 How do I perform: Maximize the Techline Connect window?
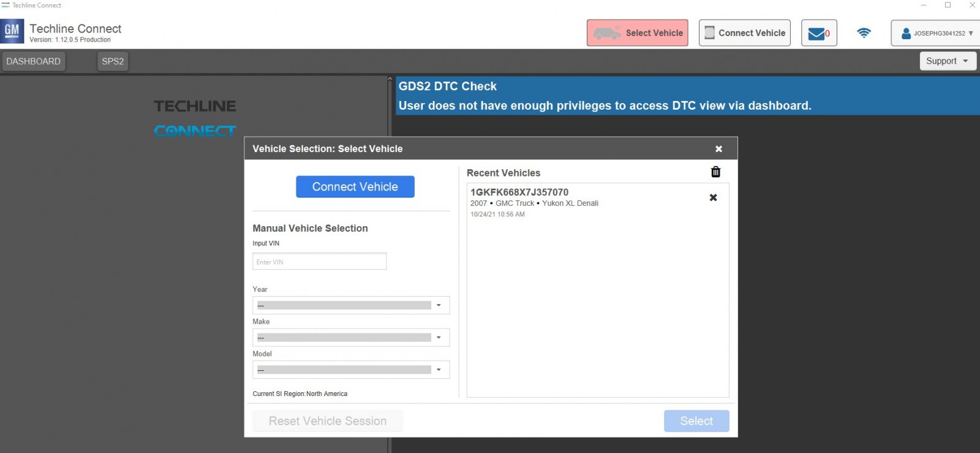(x=948, y=5)
